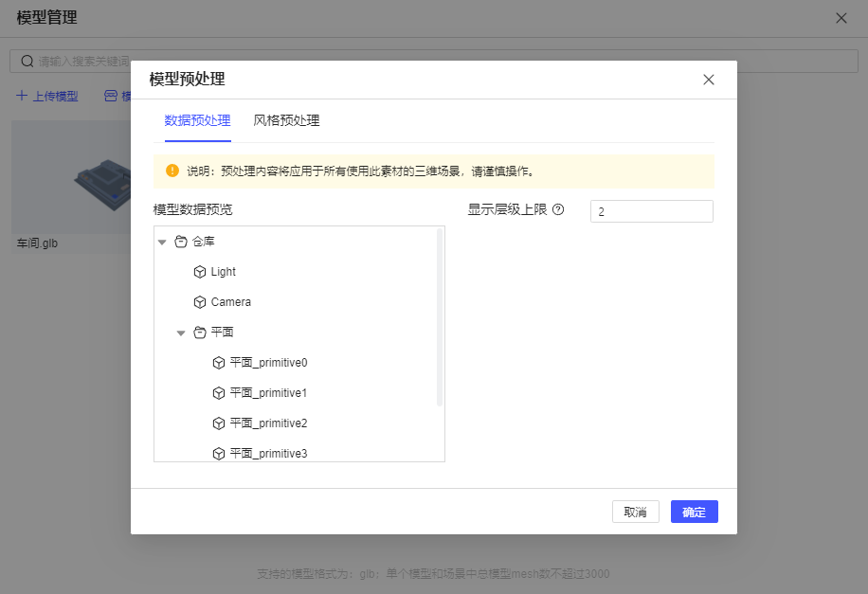Click the 平面_primitive1 cube icon
Image resolution: width=868 pixels, height=594 pixels.
coord(219,393)
